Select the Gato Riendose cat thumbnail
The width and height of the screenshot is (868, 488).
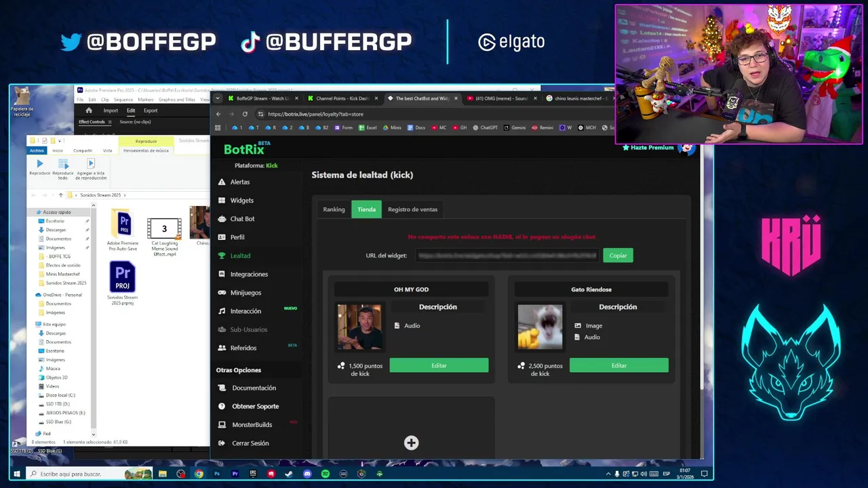coord(540,327)
